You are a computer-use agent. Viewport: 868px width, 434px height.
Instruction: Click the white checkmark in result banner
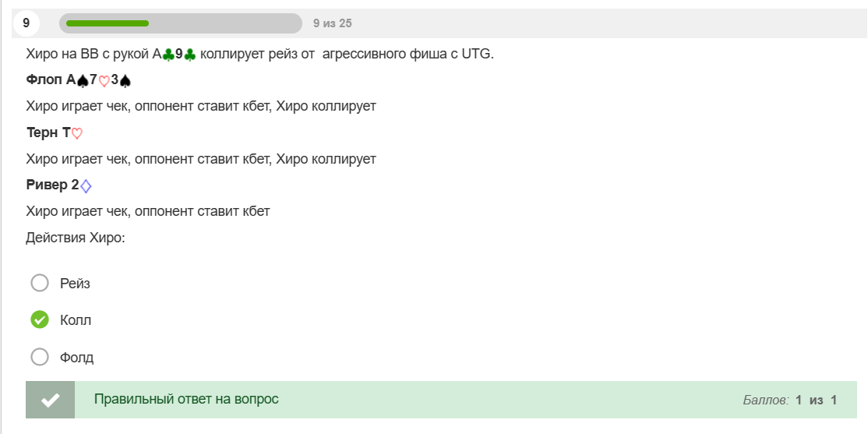tap(51, 400)
